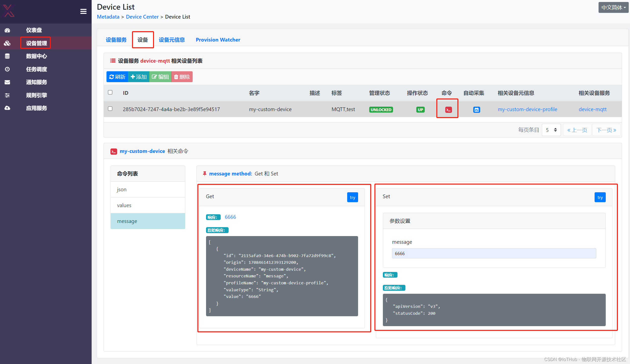Image resolution: width=630 pixels, height=364 pixels.
Task: Click the Get response value 6666
Action: coord(230,217)
